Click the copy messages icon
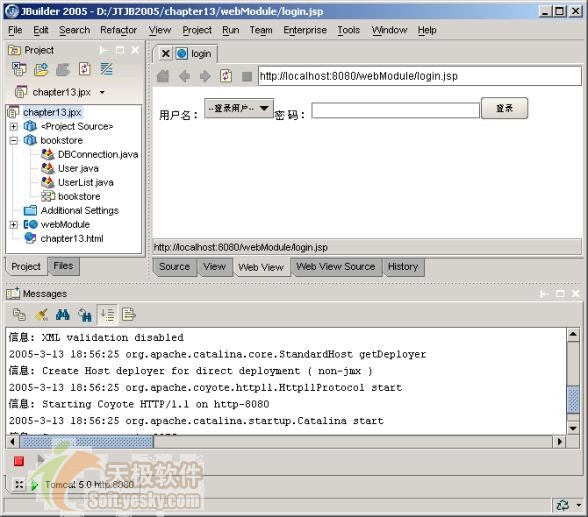 point(19,315)
